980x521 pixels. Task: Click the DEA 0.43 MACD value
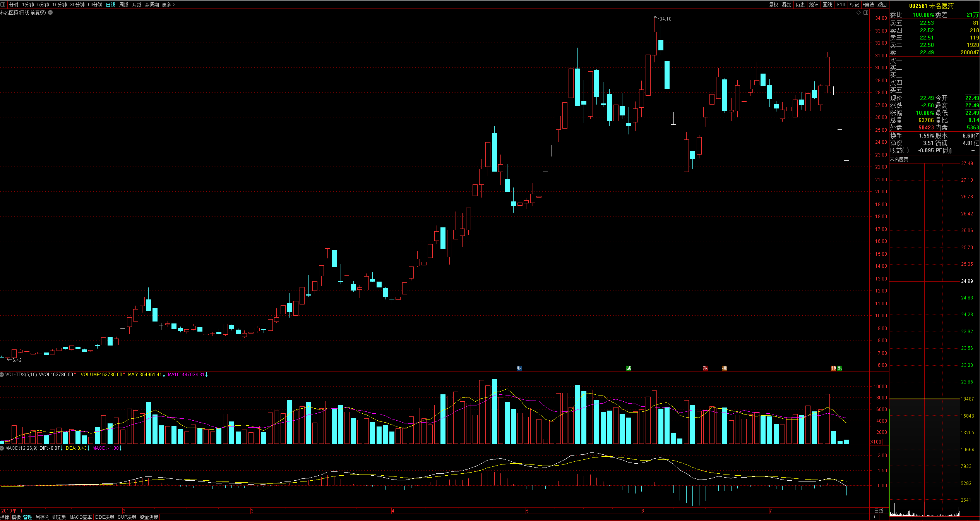pyautogui.click(x=78, y=448)
